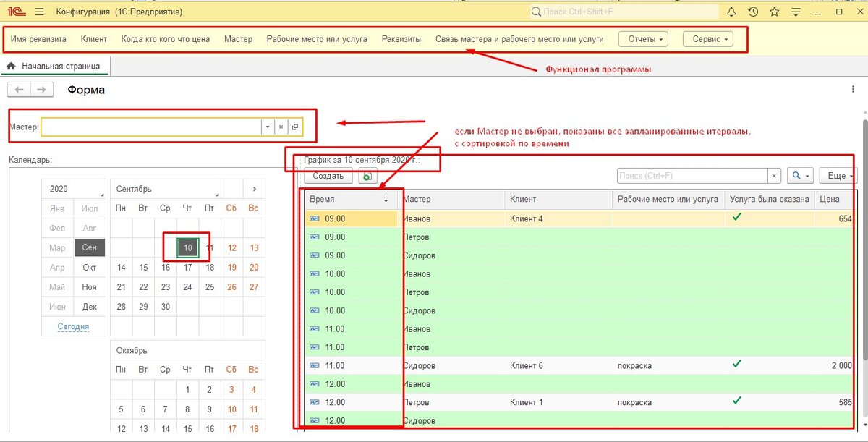The image size is (868, 442).
Task: Click row icon of 12.00 Петров entry
Action: [x=314, y=402]
